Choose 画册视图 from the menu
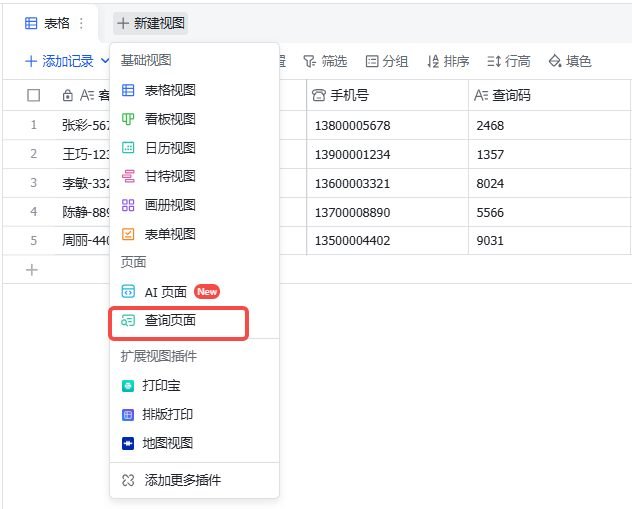 pyautogui.click(x=194, y=205)
